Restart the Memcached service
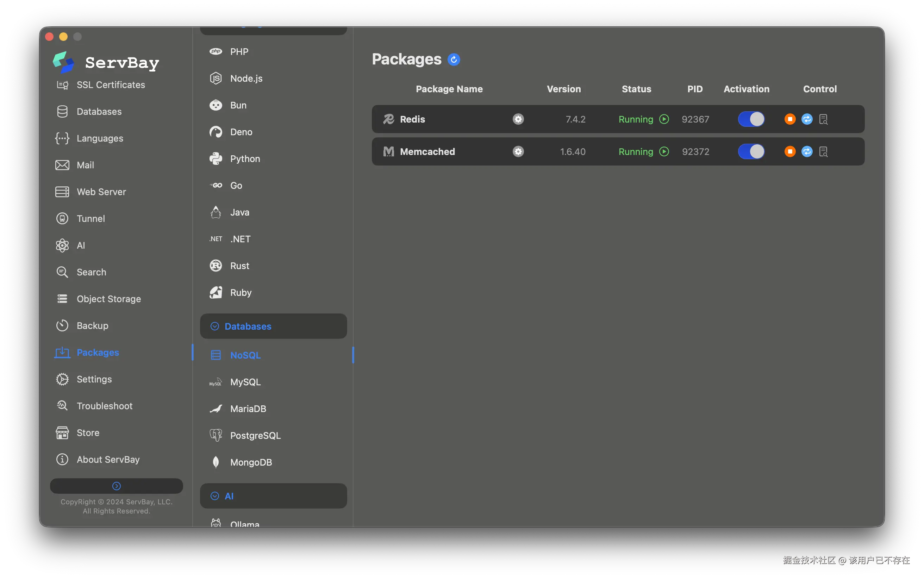 tap(806, 152)
